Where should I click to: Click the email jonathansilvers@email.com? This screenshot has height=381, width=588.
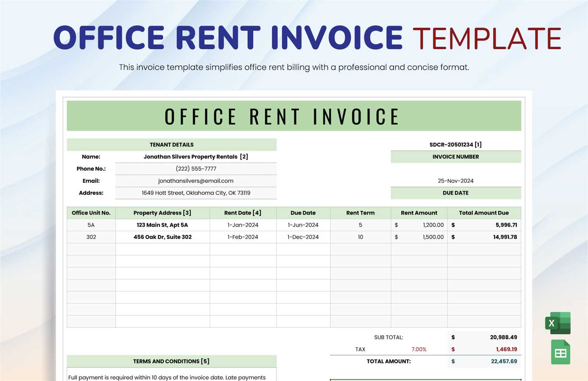click(196, 181)
